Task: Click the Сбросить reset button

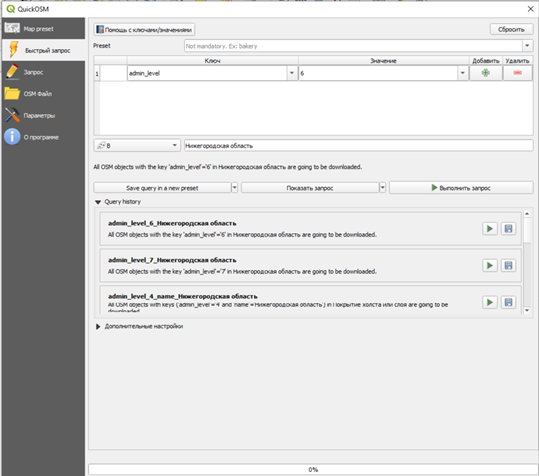Action: click(511, 29)
